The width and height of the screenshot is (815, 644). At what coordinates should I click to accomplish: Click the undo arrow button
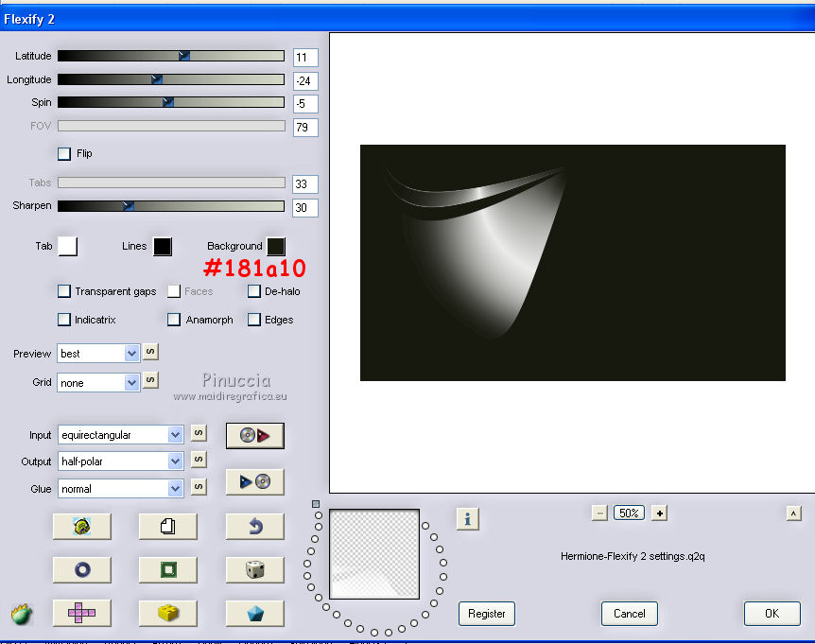(x=254, y=527)
